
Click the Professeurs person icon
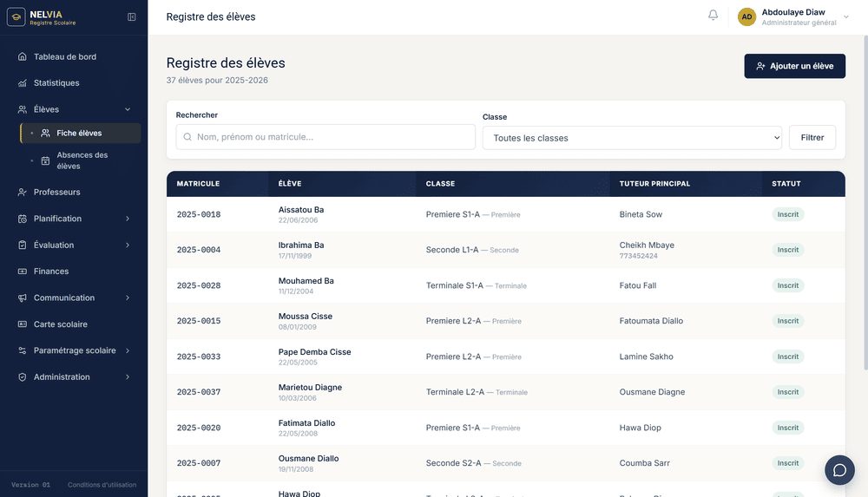pos(23,192)
